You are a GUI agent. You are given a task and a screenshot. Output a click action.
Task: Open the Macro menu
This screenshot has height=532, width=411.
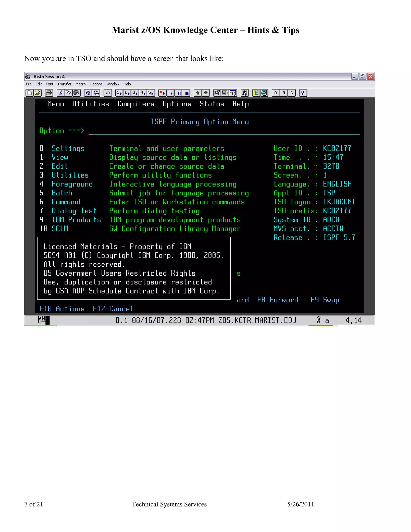tap(81, 84)
